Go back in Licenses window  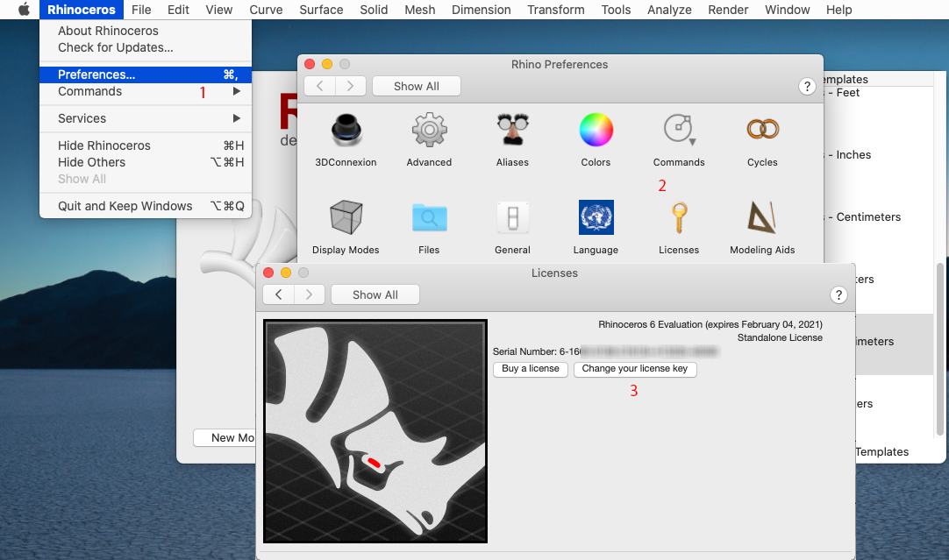(x=278, y=294)
